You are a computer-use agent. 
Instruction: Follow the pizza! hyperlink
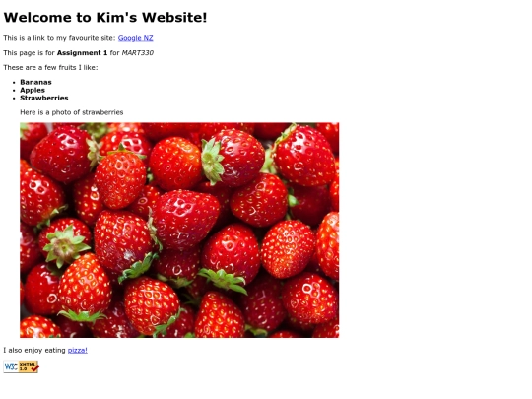click(78, 350)
